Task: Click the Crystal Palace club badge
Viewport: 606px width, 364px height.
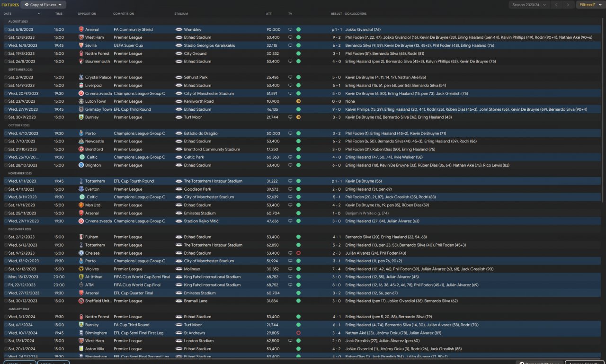Action: tap(81, 77)
